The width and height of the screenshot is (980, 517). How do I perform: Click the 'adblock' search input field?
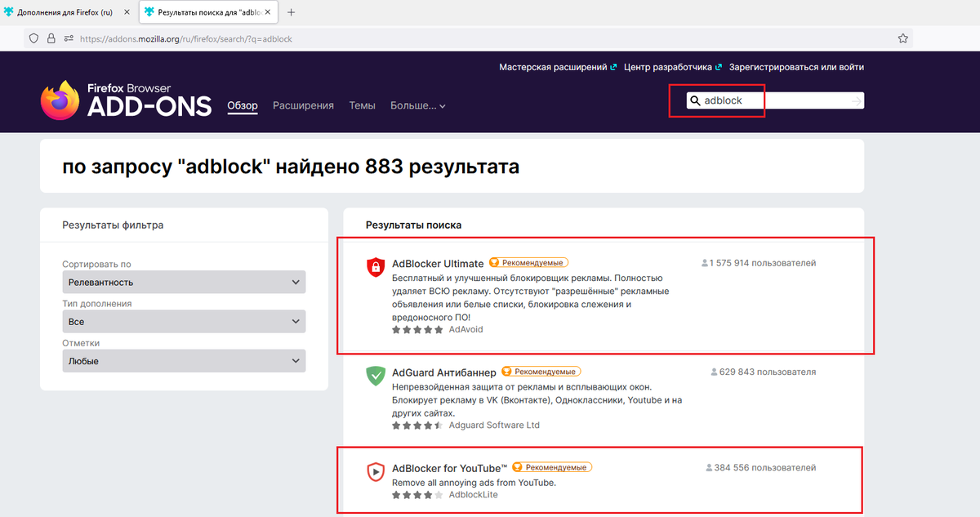point(774,100)
